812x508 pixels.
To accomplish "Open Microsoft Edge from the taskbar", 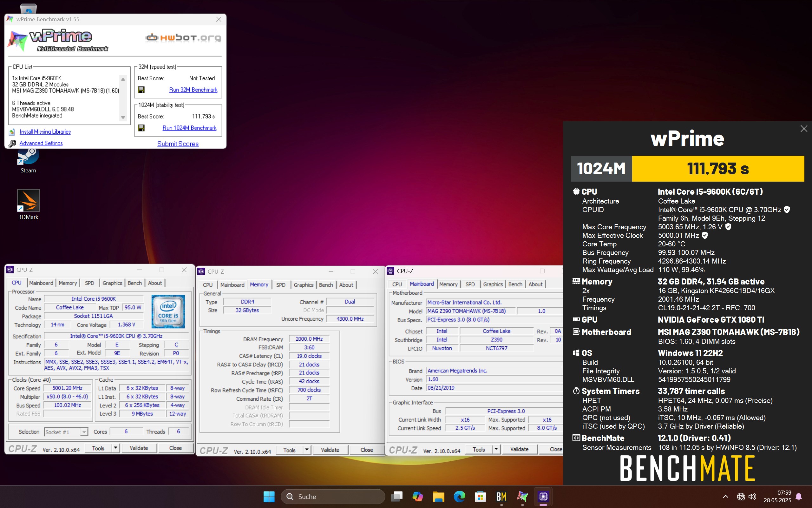I will point(459,497).
